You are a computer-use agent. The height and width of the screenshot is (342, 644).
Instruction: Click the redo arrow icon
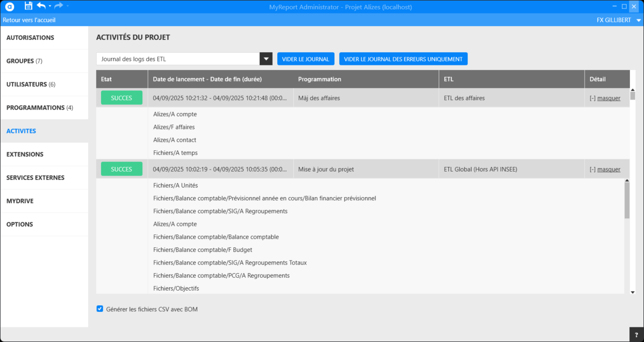58,6
